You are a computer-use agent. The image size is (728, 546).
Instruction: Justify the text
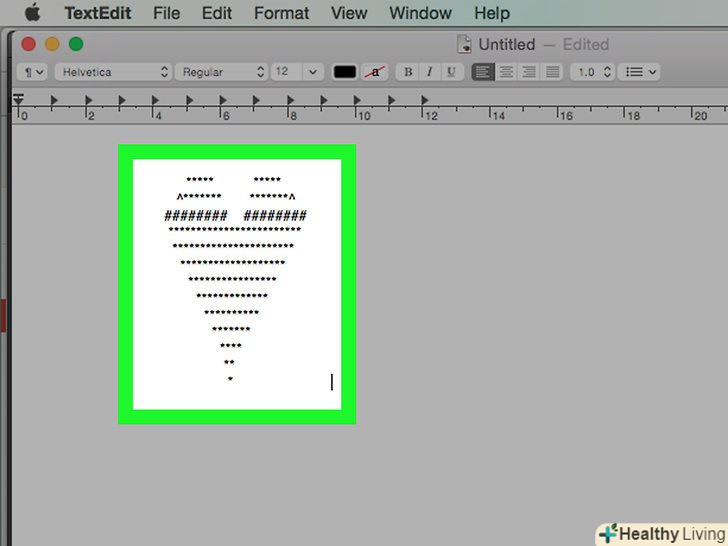552,72
